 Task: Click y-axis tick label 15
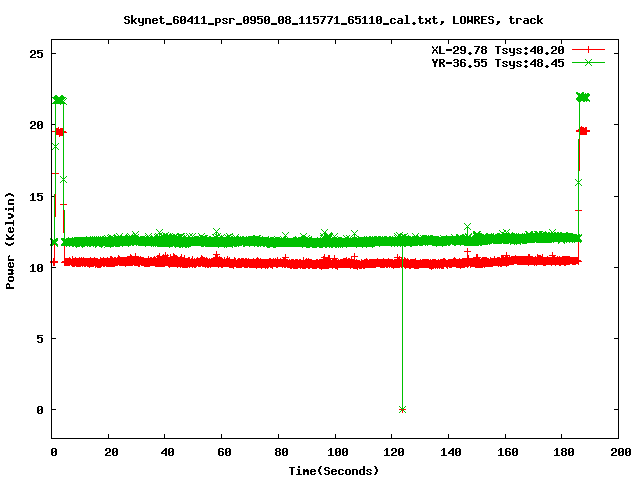pyautogui.click(x=36, y=197)
